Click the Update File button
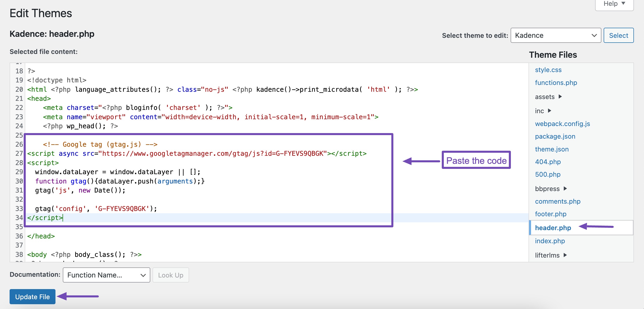This screenshot has height=309, width=644. click(32, 296)
